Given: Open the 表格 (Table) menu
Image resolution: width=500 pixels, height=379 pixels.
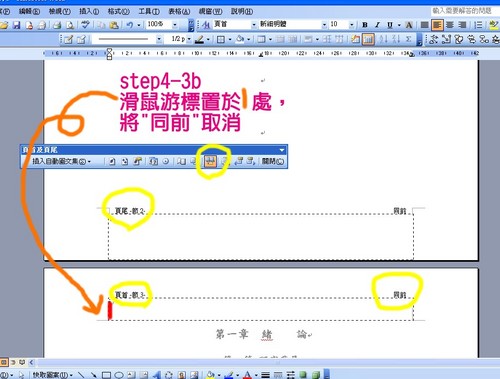Looking at the screenshot, I should 179,11.
